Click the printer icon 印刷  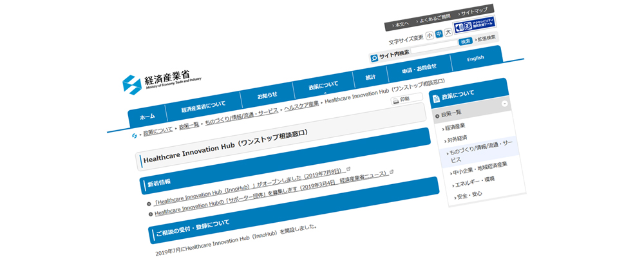(x=396, y=101)
